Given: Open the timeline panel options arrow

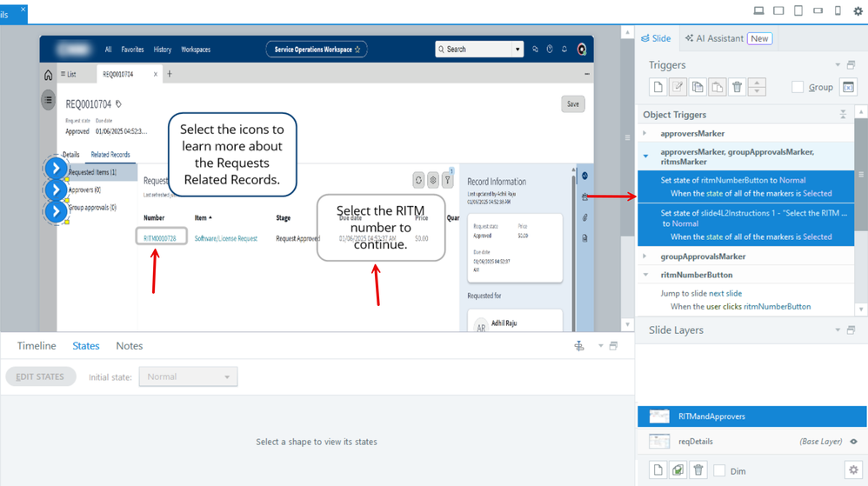Looking at the screenshot, I should pos(601,346).
